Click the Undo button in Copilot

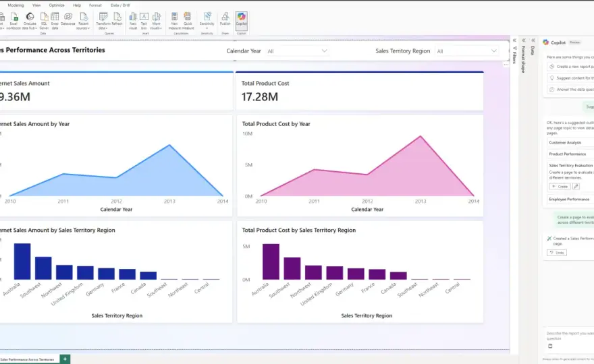557,253
